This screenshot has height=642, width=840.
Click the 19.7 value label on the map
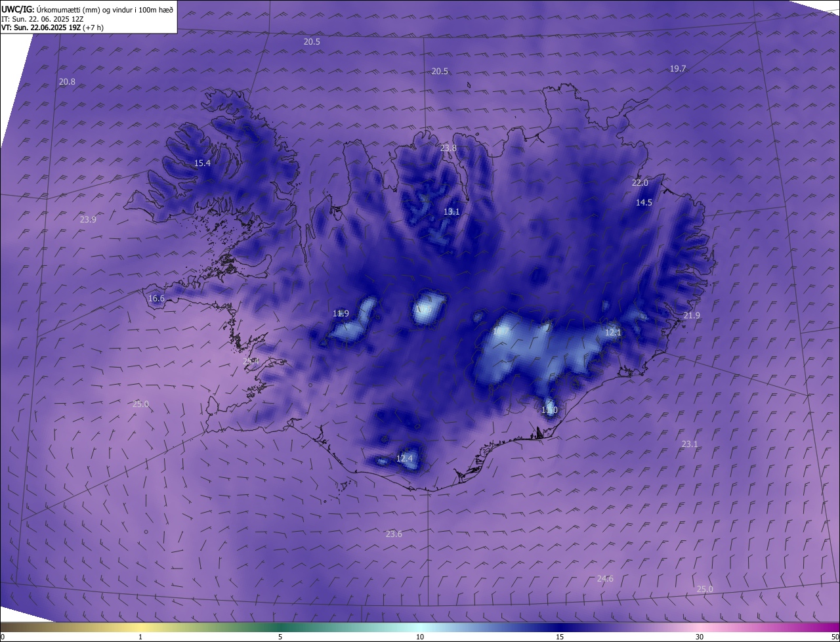coord(678,69)
